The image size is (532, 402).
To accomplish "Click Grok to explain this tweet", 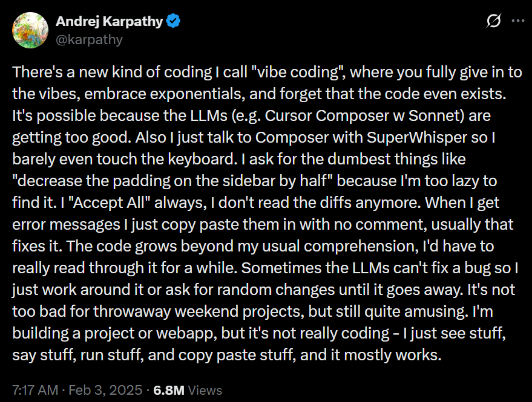I will (493, 21).
